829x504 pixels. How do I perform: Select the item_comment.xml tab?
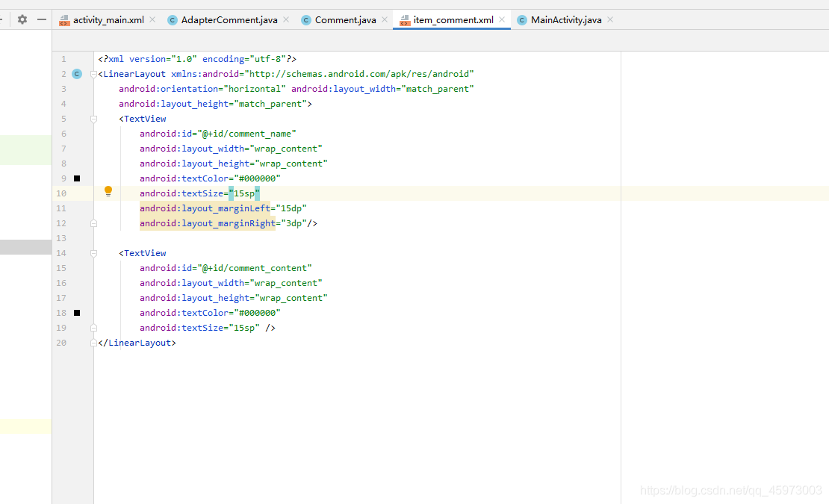453,20
